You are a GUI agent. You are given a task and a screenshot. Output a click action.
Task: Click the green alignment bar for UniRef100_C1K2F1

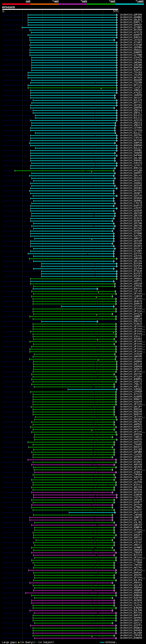[x=73, y=87]
